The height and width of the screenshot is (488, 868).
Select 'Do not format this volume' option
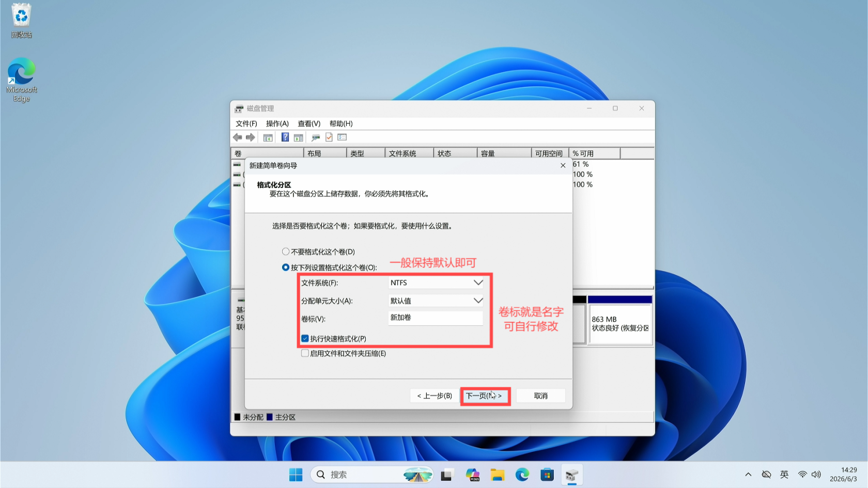(319, 252)
